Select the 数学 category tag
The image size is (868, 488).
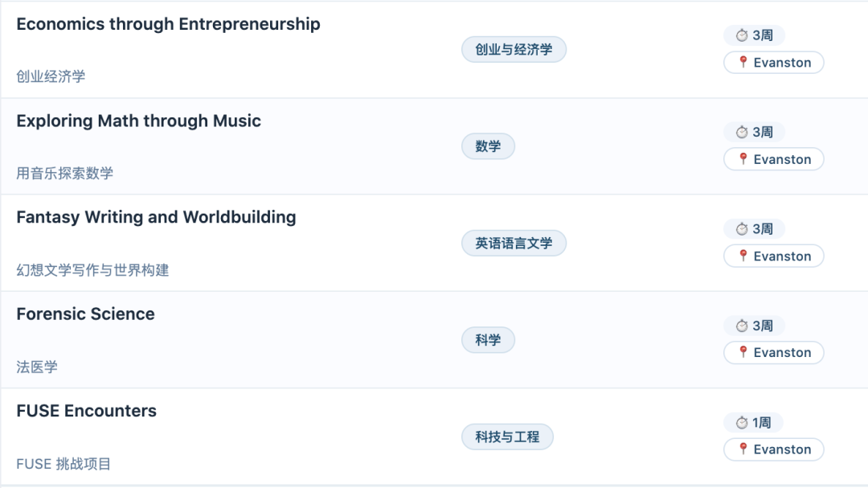[488, 146]
